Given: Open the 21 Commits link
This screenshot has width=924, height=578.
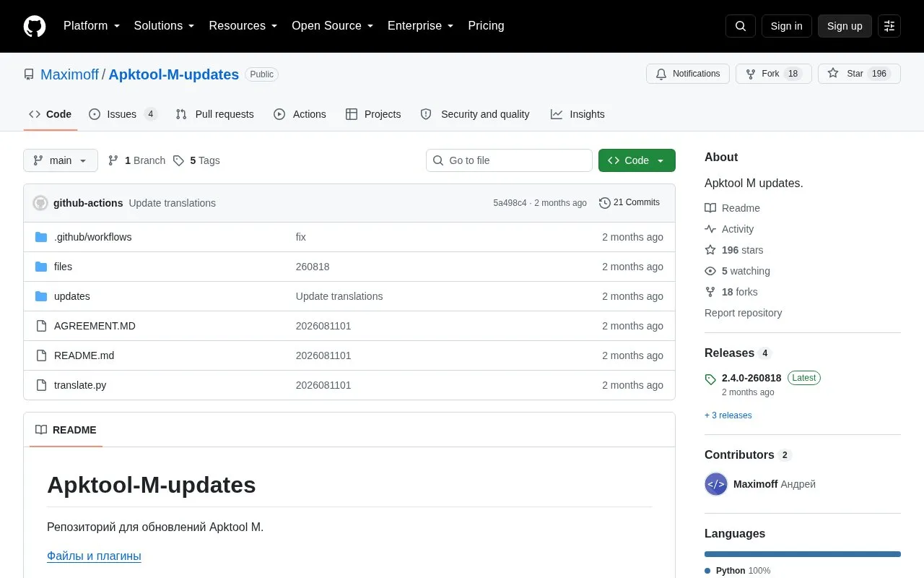Looking at the screenshot, I should click(x=629, y=203).
